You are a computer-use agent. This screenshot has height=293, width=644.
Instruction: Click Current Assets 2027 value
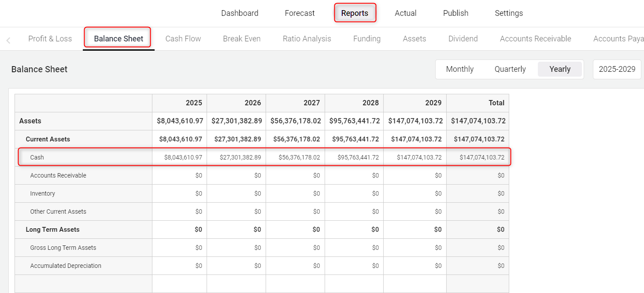click(297, 139)
